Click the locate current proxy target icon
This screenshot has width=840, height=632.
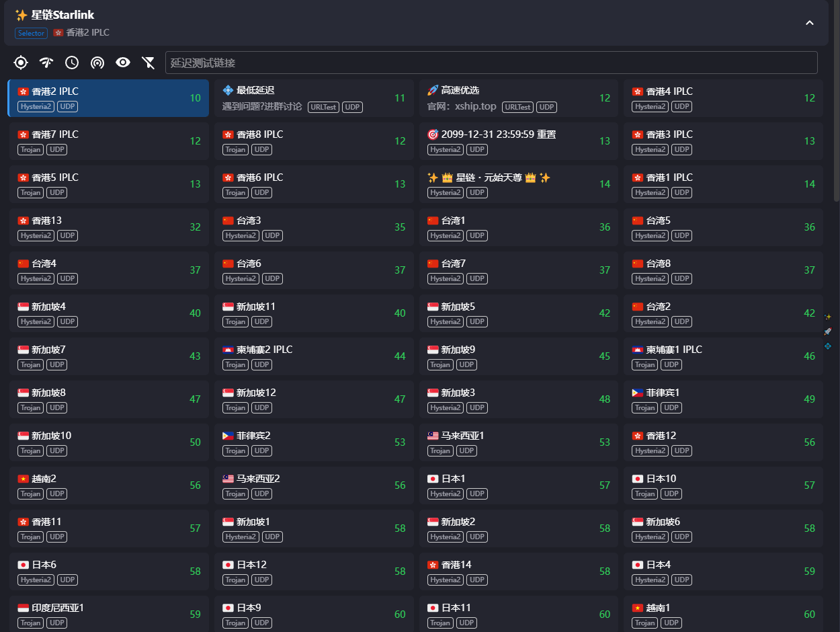click(21, 63)
